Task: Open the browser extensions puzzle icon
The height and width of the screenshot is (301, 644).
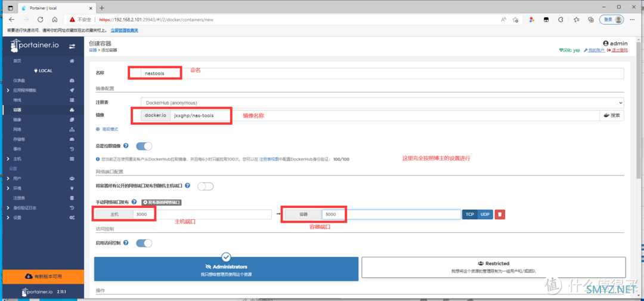Action: 560,19
